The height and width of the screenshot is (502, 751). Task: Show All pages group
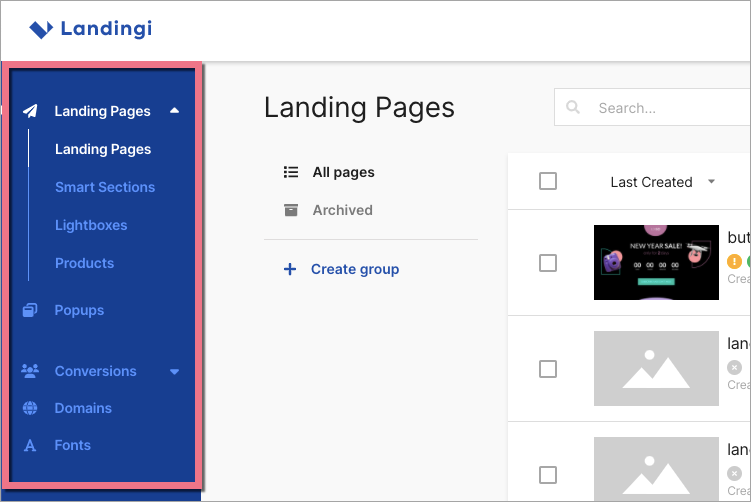pyautogui.click(x=343, y=172)
